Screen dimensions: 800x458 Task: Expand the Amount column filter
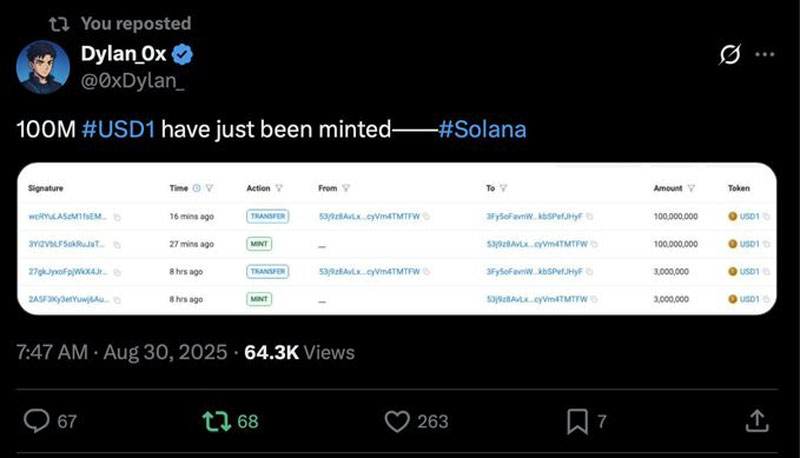pyautogui.click(x=691, y=188)
